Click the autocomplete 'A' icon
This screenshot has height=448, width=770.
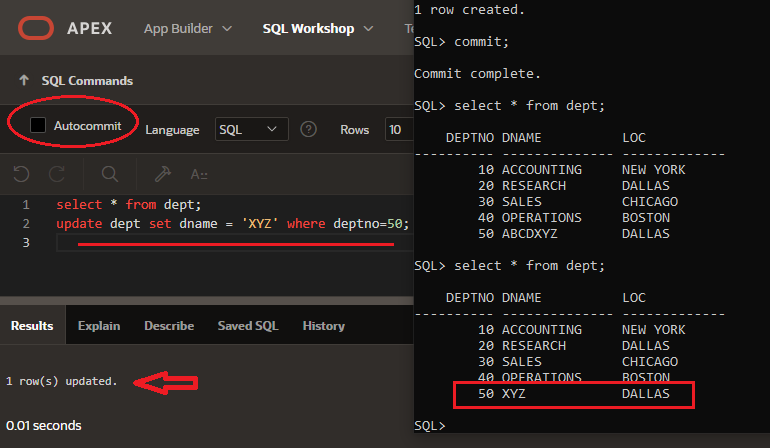199,174
